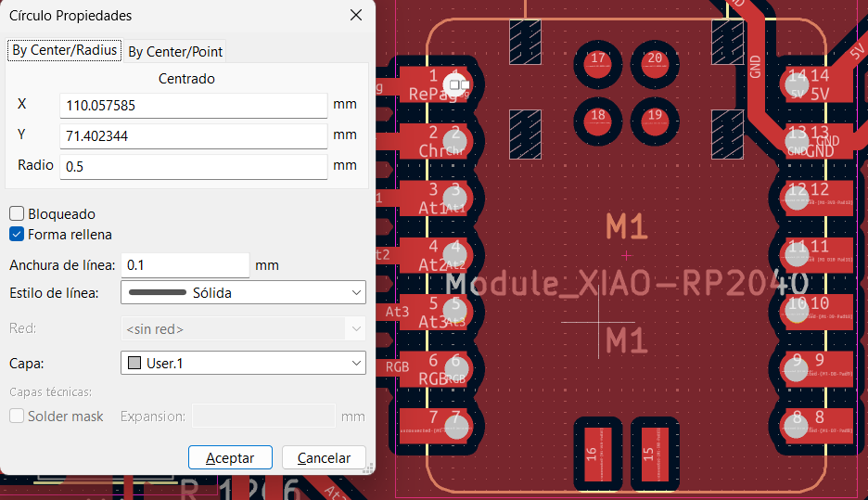Viewport: 868px width, 500px height.
Task: Select pad 15 at bottom of module
Action: coord(655,454)
